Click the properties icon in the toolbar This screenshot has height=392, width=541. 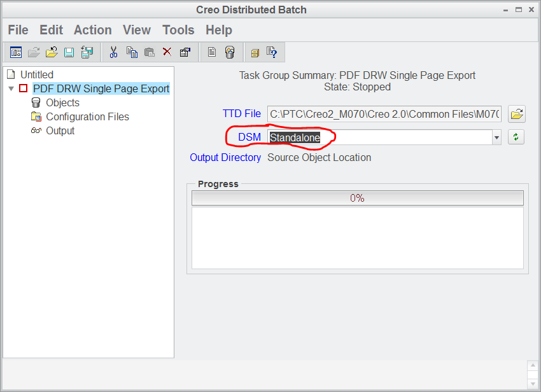[185, 52]
